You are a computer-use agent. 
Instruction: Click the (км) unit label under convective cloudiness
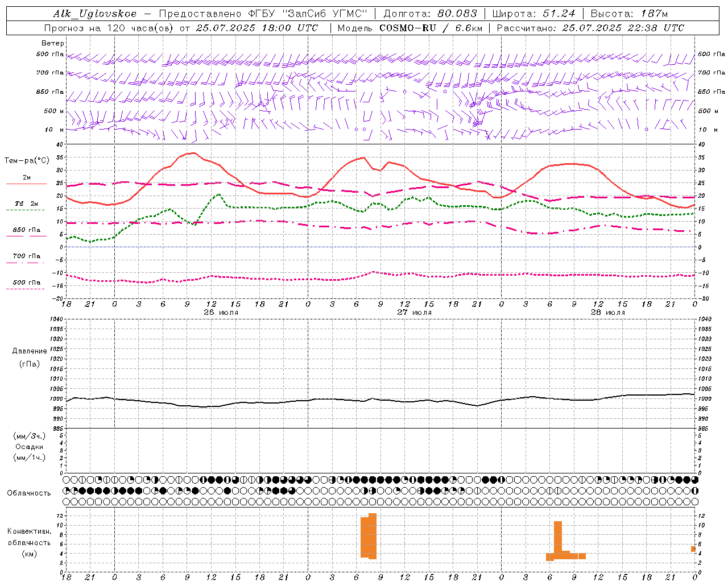[29, 554]
